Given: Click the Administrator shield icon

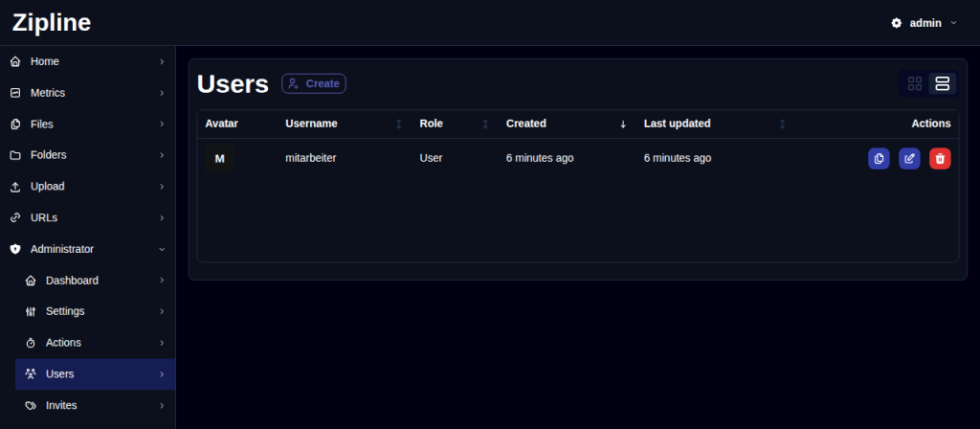Looking at the screenshot, I should 15,249.
